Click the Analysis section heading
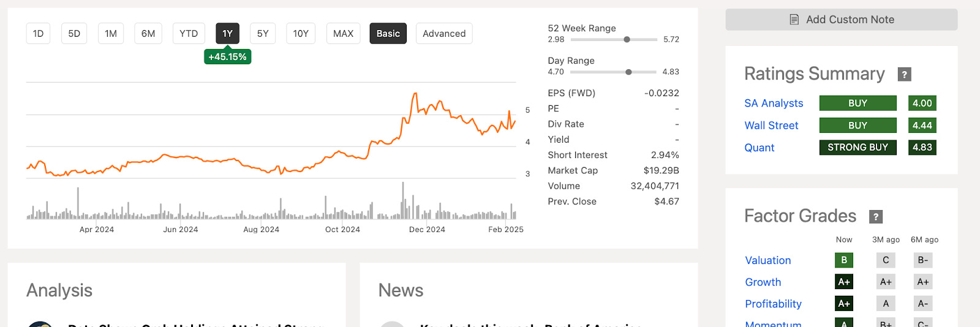Image resolution: width=980 pixels, height=327 pixels. [x=59, y=290]
